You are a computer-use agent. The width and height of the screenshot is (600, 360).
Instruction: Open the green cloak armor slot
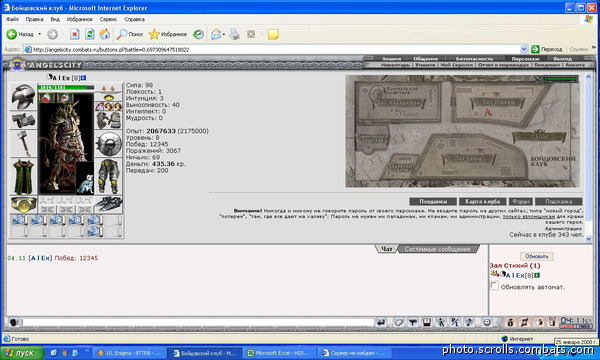[23, 177]
